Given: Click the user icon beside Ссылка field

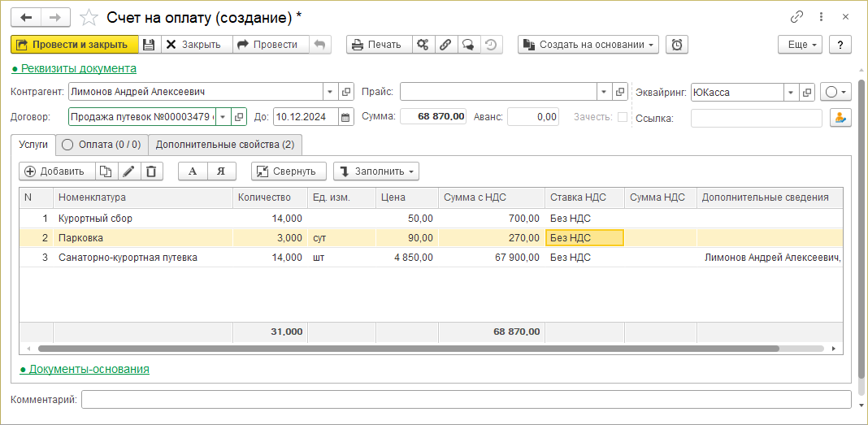Looking at the screenshot, I should [x=840, y=118].
